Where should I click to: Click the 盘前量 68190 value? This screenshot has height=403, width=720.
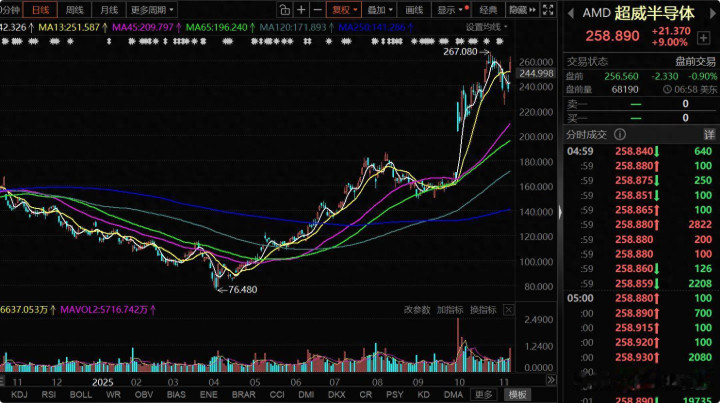pos(624,90)
